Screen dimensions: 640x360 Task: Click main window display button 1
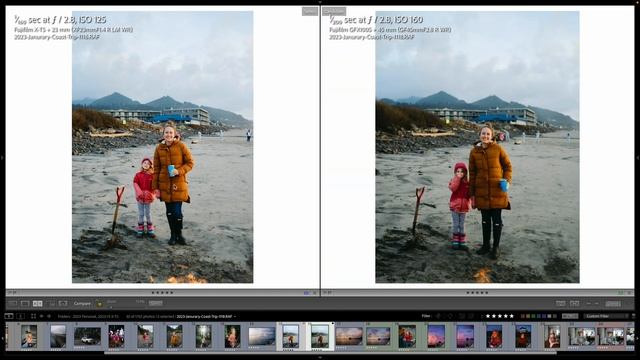(9, 316)
